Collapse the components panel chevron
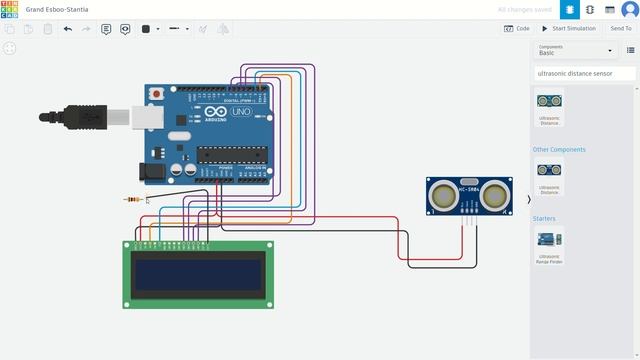The width and height of the screenshot is (640, 360). click(529, 200)
